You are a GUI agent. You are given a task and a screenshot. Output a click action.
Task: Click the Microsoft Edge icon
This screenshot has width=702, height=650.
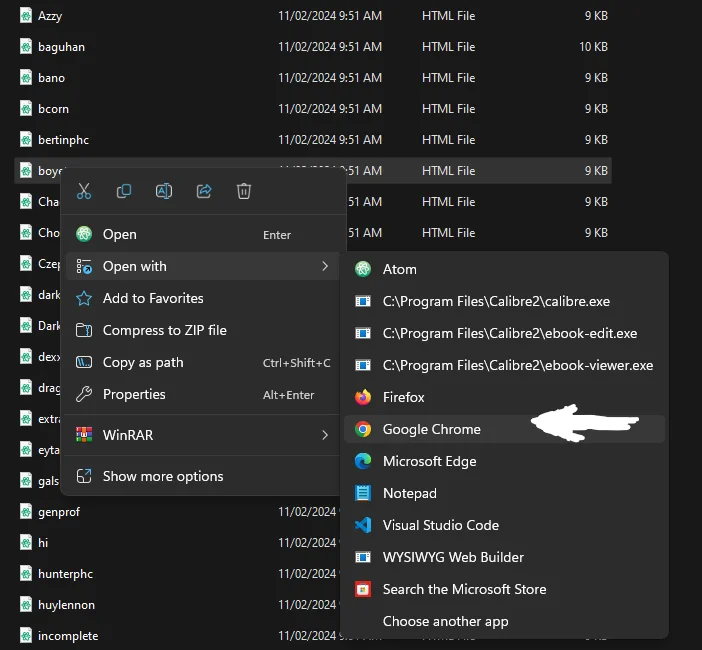pos(363,461)
